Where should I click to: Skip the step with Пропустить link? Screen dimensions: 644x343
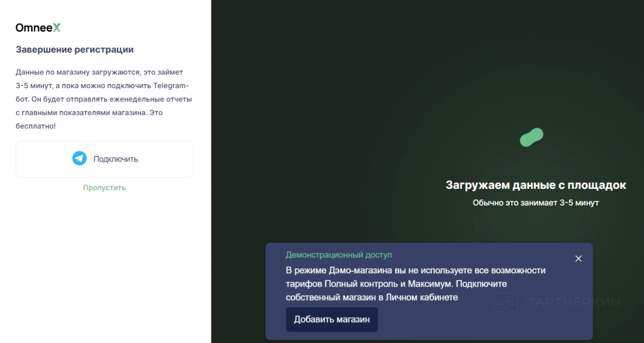coord(104,188)
